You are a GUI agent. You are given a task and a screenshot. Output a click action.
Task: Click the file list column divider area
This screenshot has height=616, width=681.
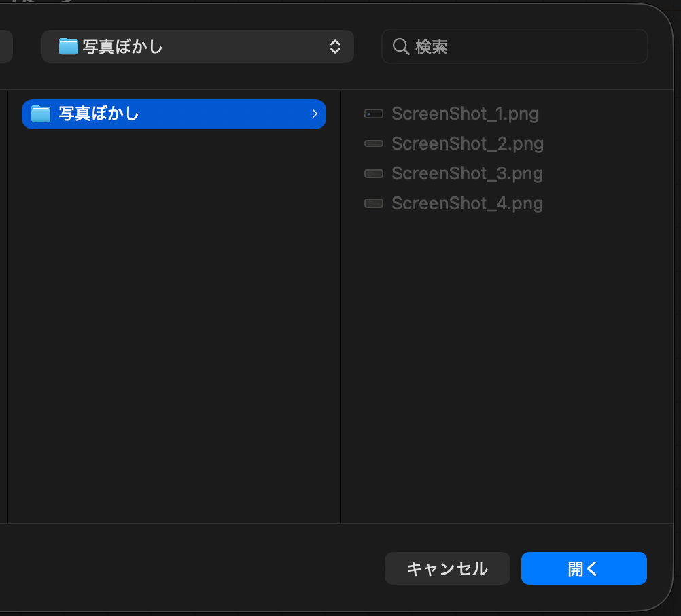340,306
